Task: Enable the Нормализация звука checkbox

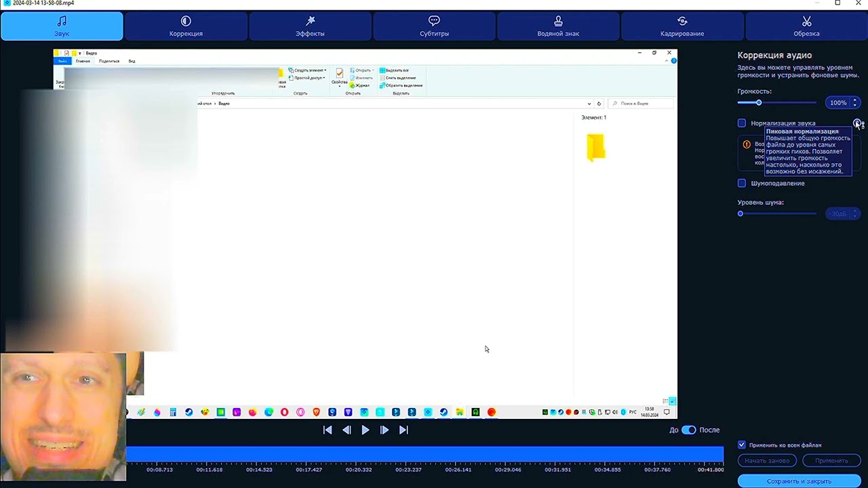Action: point(742,123)
